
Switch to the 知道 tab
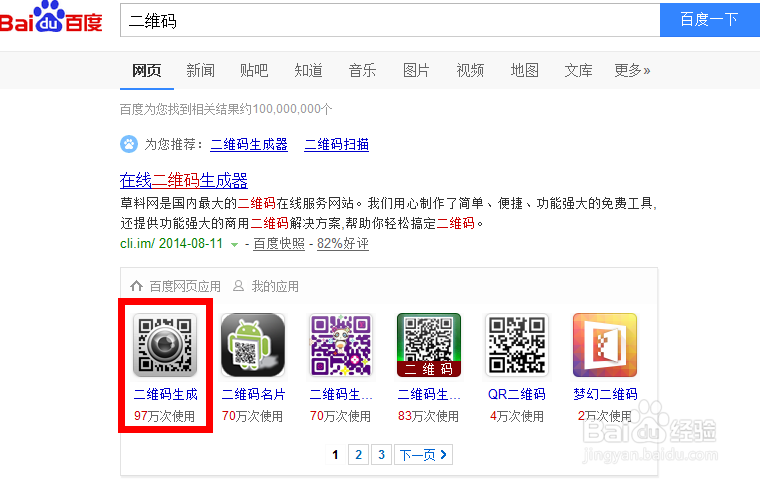tap(308, 70)
